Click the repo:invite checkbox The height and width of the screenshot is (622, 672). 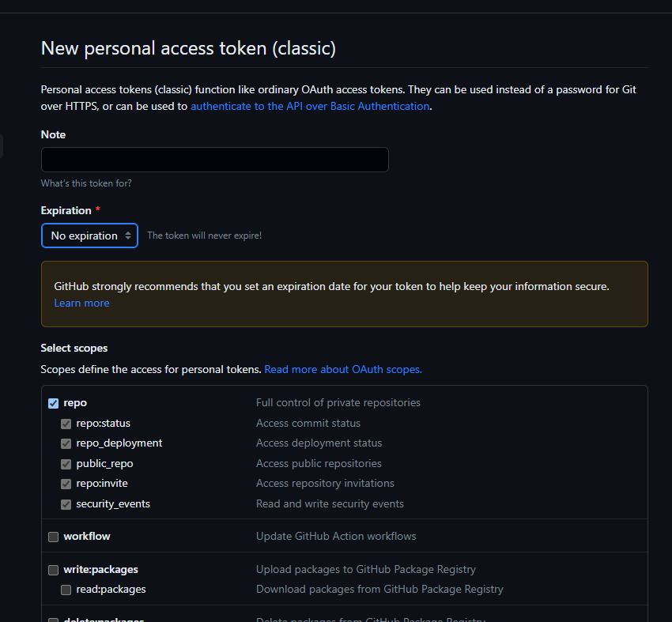[66, 484]
